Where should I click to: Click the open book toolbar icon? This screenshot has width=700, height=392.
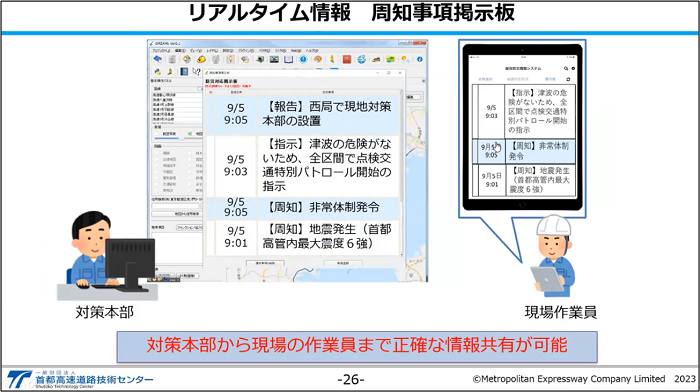coord(288,59)
